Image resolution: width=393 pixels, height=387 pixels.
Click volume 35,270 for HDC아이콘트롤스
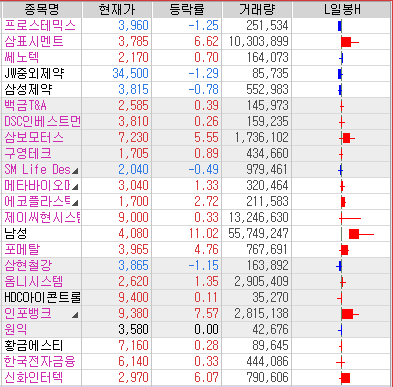(270, 298)
